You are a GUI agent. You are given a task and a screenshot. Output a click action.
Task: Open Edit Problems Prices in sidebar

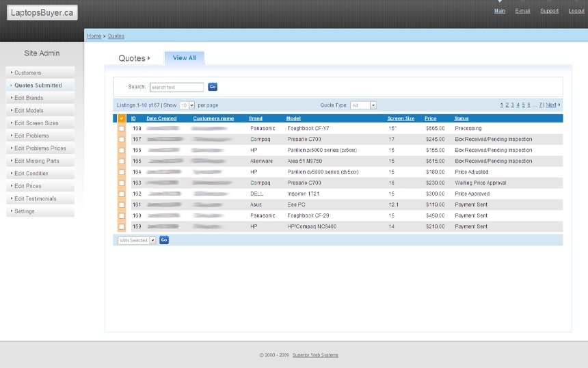(40, 148)
